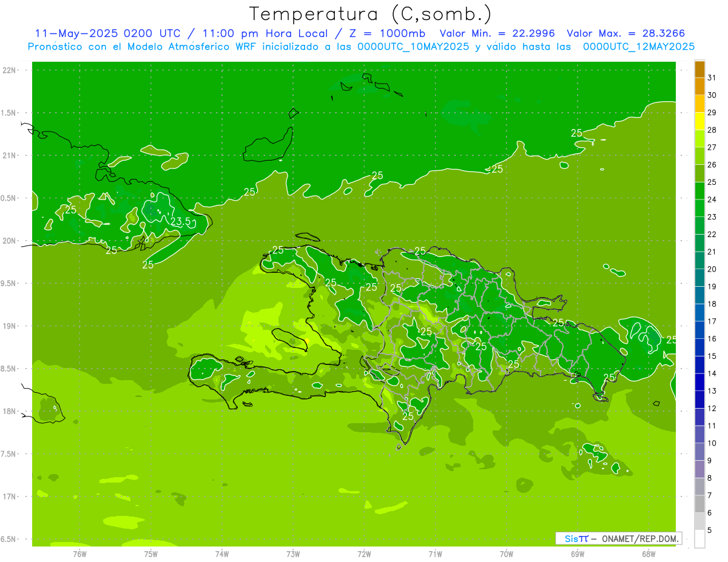Click the "69W" longitude label
Image resolution: width=728 pixels, height=562 pixels.
pyautogui.click(x=578, y=554)
